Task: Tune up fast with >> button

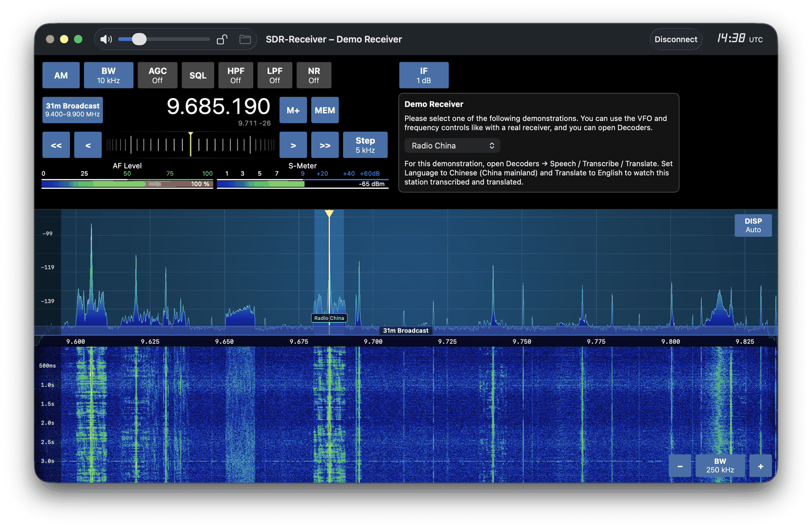Action: (x=325, y=145)
